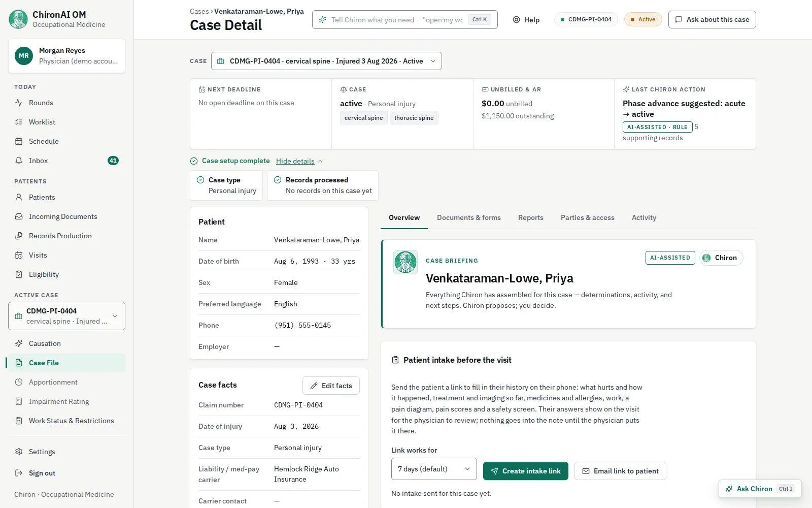Click the Help lifebuoy icon
812x508 pixels.
(x=516, y=20)
